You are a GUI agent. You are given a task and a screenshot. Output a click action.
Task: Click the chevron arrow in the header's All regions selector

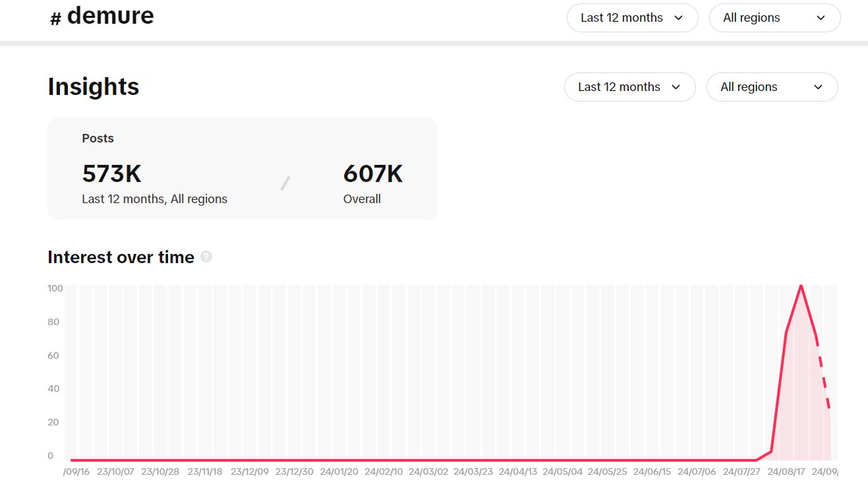(821, 18)
